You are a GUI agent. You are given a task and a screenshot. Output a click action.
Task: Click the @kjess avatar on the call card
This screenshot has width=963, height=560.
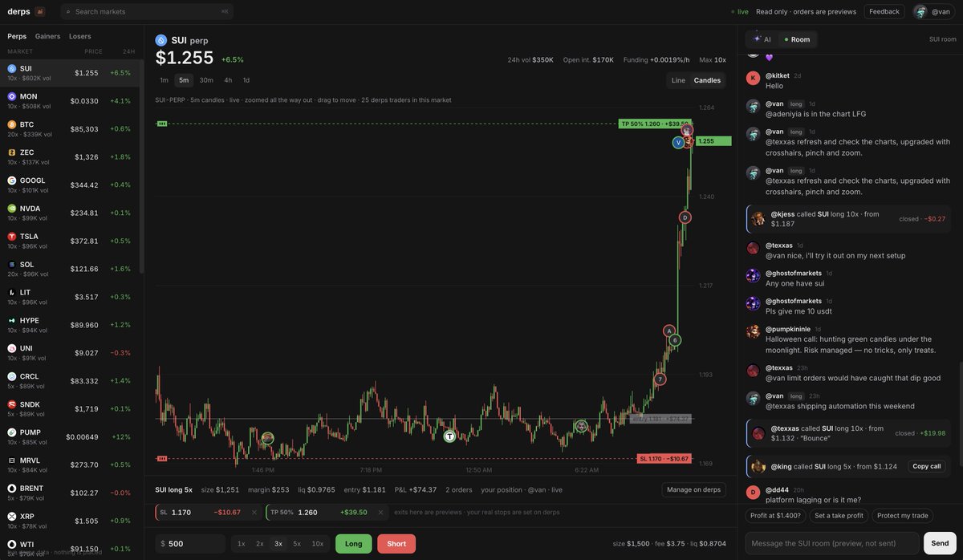(x=758, y=218)
